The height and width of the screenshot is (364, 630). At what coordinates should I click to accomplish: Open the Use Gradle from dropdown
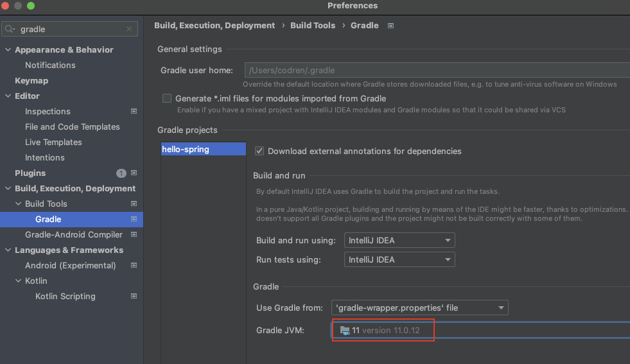point(419,308)
